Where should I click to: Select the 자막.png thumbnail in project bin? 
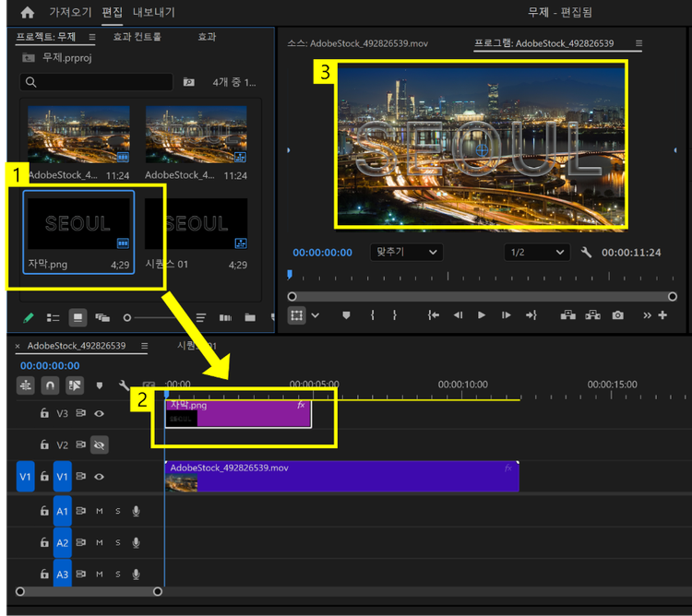[x=78, y=224]
